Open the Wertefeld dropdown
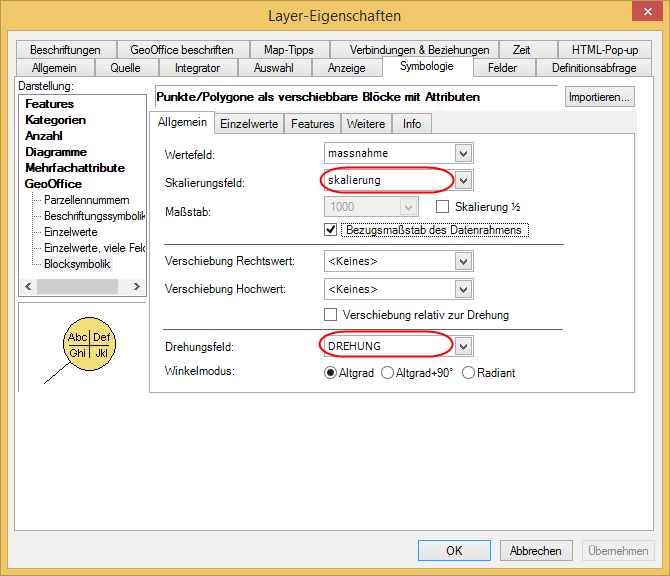Image resolution: width=670 pixels, height=576 pixels. 462,153
